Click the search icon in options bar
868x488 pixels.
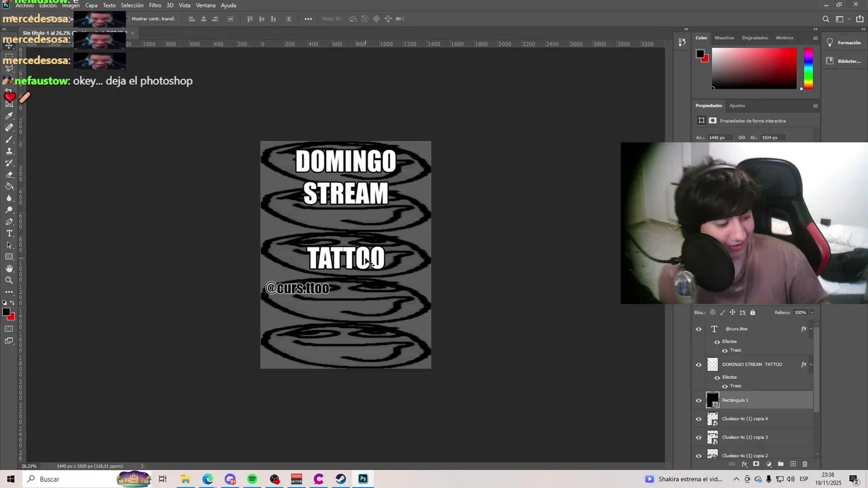pyautogui.click(x=826, y=19)
